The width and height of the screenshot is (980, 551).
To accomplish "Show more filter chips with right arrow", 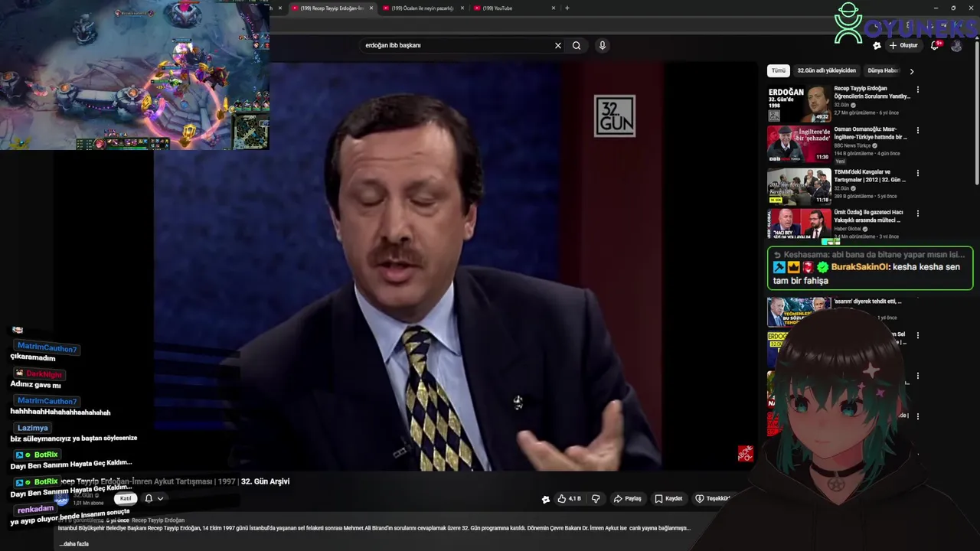I will [x=911, y=71].
